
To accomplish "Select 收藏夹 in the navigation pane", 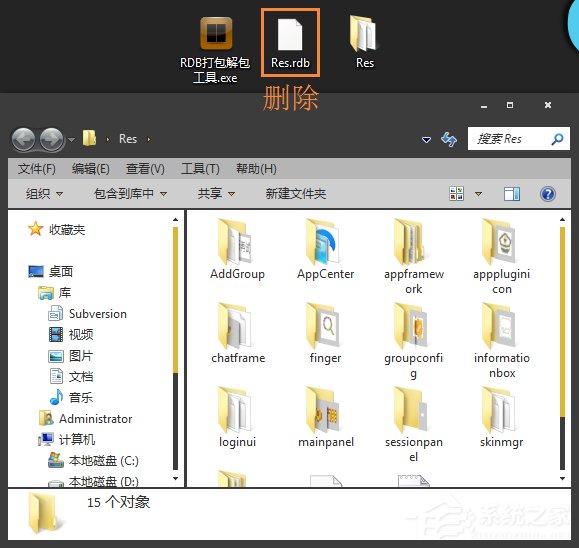I will click(x=56, y=229).
